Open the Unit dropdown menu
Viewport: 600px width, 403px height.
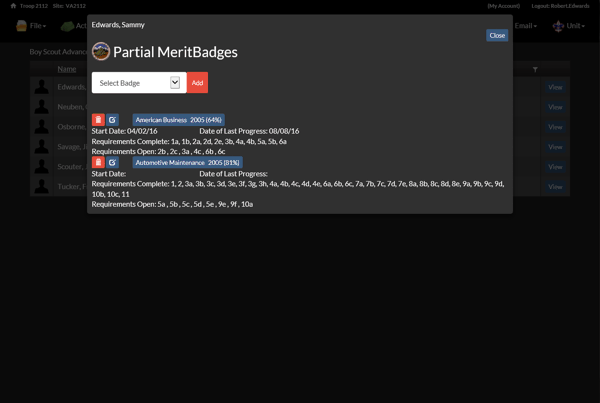[576, 26]
